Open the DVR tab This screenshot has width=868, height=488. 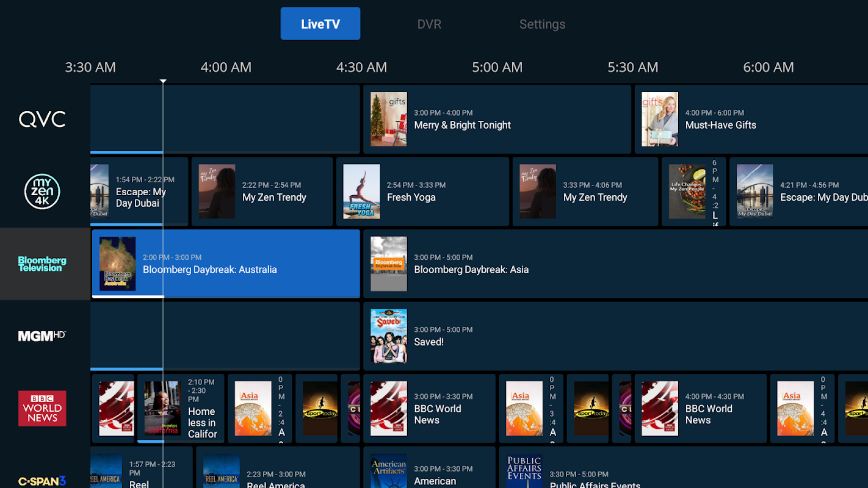[x=429, y=24]
